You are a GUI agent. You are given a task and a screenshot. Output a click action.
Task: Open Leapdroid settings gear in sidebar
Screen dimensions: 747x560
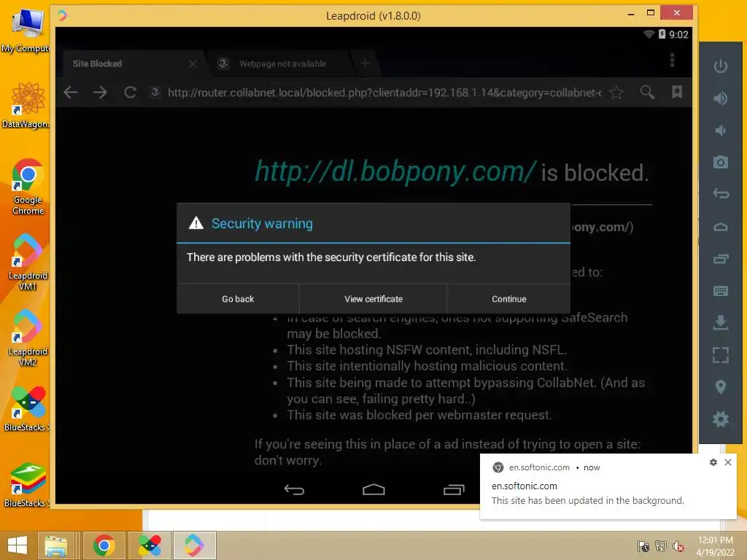tap(720, 419)
